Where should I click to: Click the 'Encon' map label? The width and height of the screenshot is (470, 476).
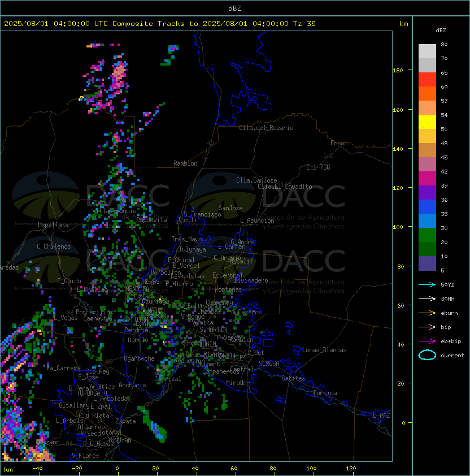point(339,143)
